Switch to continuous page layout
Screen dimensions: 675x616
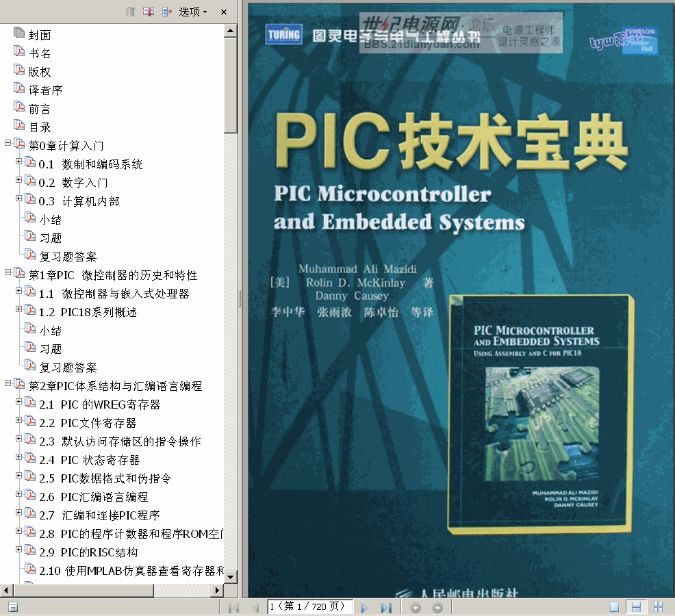[x=636, y=607]
